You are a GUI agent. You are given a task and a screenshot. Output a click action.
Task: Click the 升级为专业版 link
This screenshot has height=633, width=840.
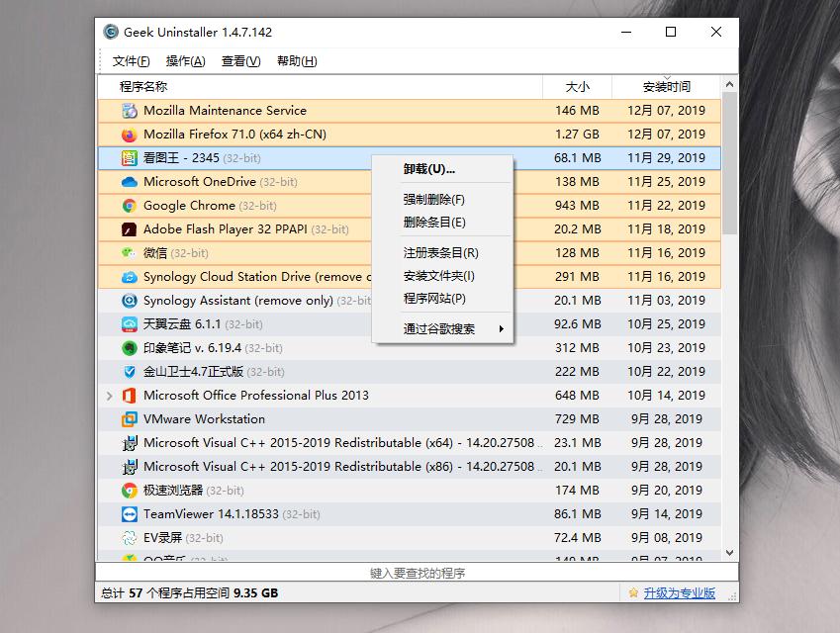[x=679, y=591]
